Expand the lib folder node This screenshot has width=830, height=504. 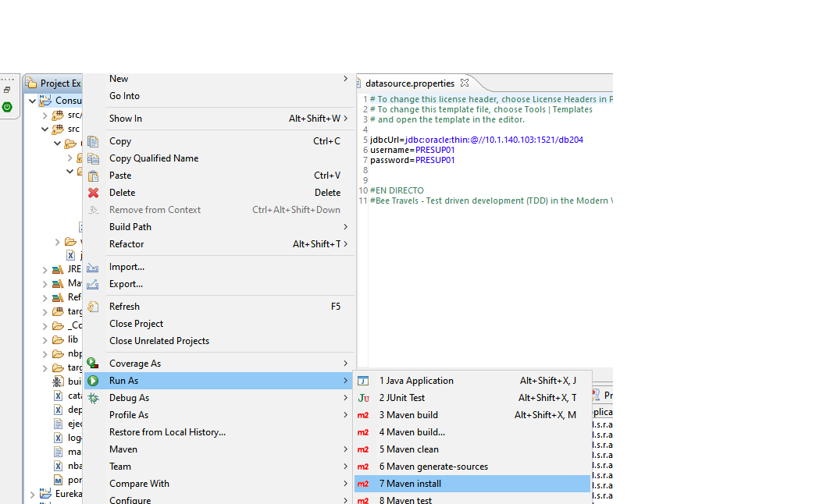[x=45, y=339]
